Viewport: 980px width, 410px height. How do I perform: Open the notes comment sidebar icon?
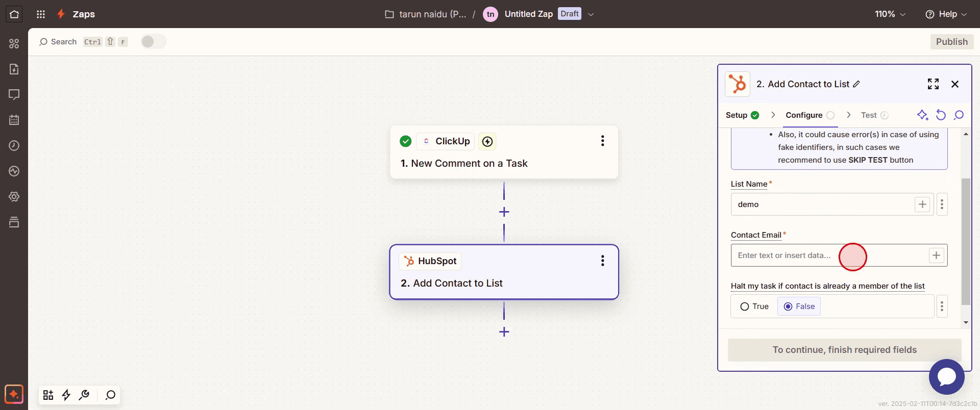pos(14,94)
